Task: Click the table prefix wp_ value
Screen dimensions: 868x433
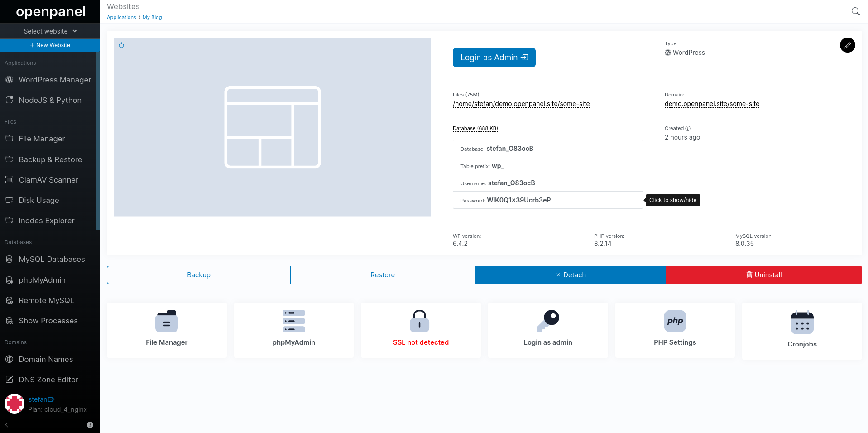Action: click(x=498, y=166)
